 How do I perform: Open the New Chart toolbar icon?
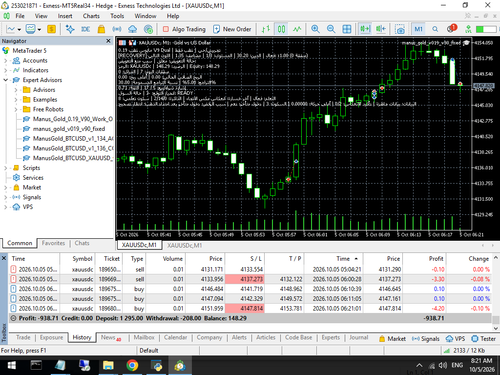11,29
